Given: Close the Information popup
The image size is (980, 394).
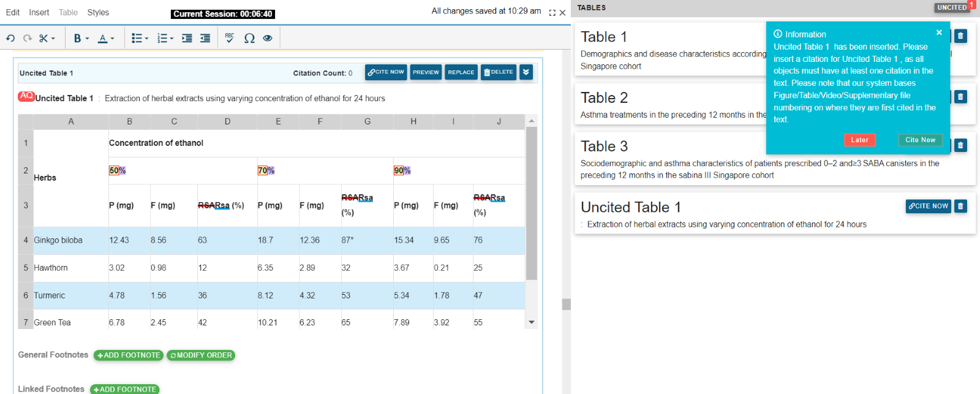Looking at the screenshot, I should pyautogui.click(x=939, y=32).
